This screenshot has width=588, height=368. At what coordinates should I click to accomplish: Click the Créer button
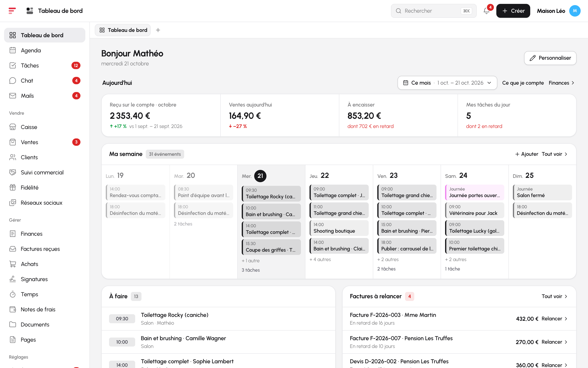point(513,11)
